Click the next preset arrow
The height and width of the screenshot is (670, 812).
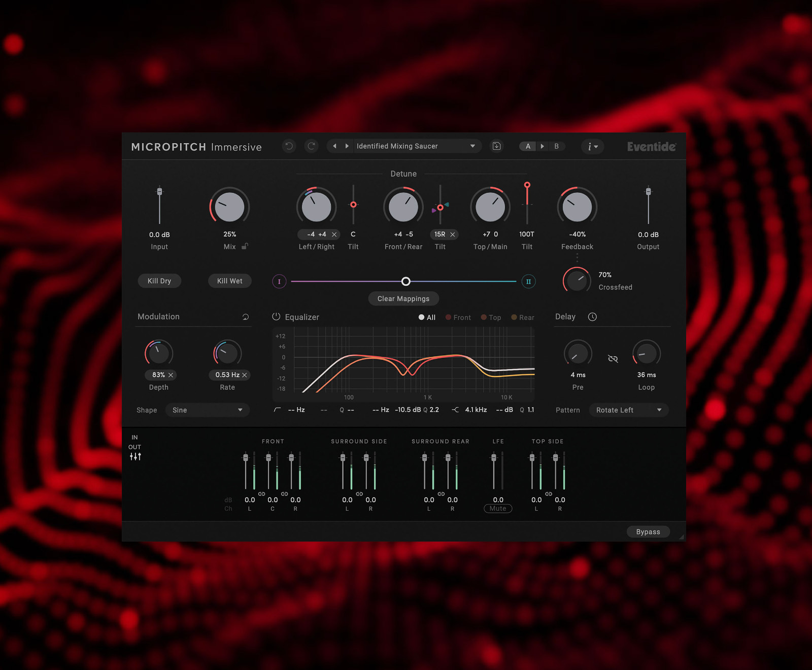tap(347, 146)
